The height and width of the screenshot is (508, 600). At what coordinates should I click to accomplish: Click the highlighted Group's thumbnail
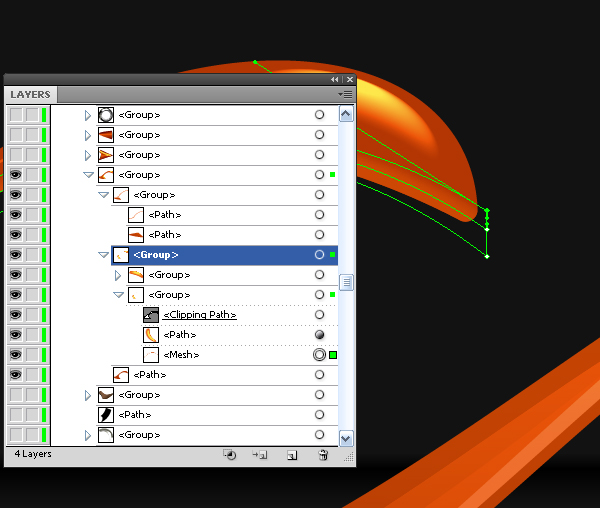click(121, 255)
